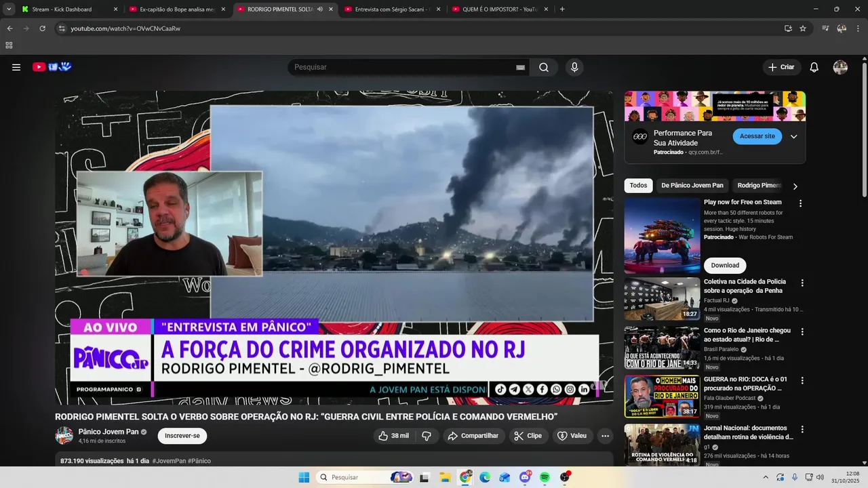Click the search magnifier button
The width and height of the screenshot is (868, 488).
coord(544,67)
